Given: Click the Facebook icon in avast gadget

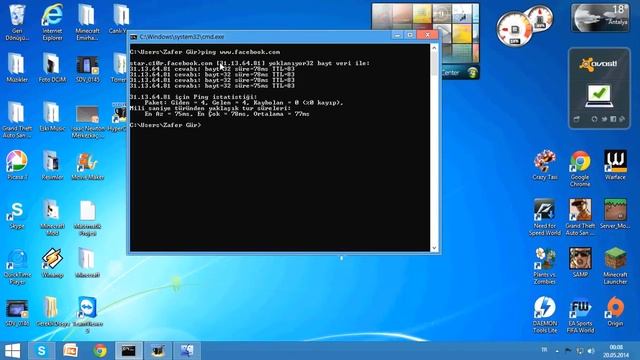Looking at the screenshot, I should [613, 119].
